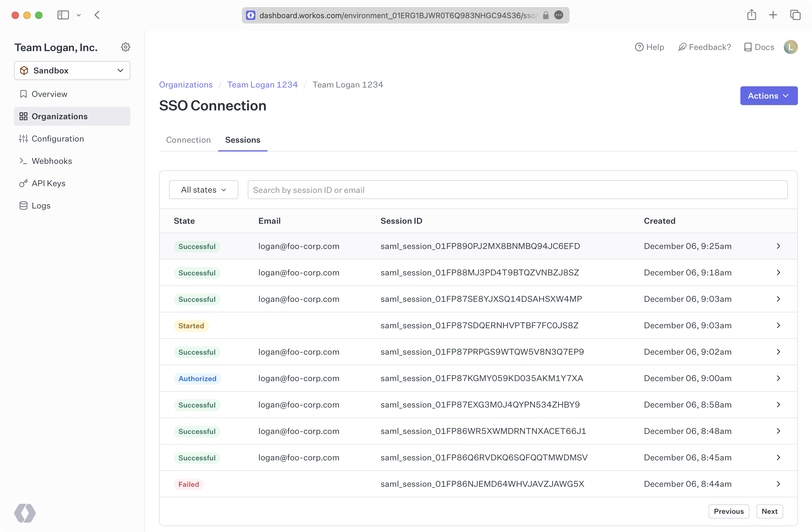This screenshot has height=532, width=812.
Task: Select the API Keys key icon
Action: coord(23,183)
